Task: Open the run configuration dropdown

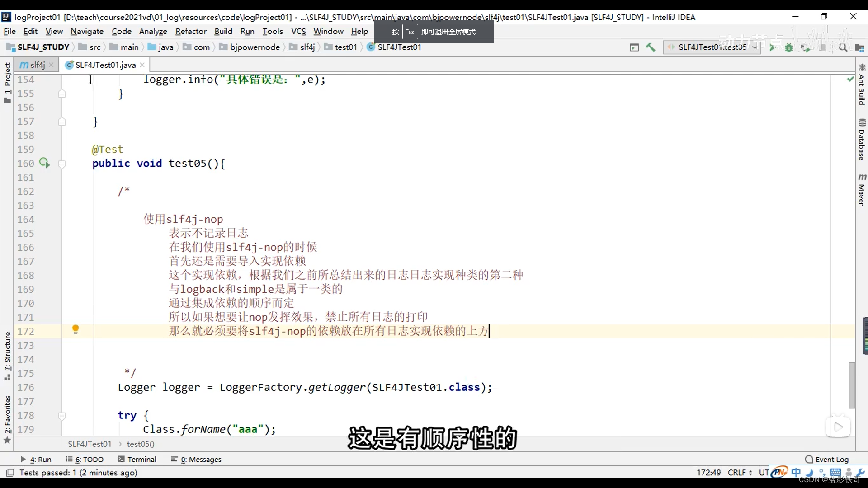Action: pyautogui.click(x=712, y=47)
